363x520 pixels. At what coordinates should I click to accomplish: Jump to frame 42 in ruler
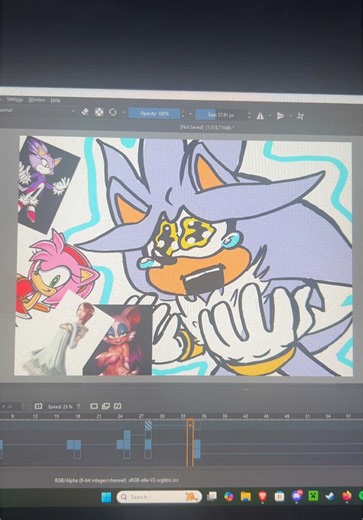coord(246,416)
